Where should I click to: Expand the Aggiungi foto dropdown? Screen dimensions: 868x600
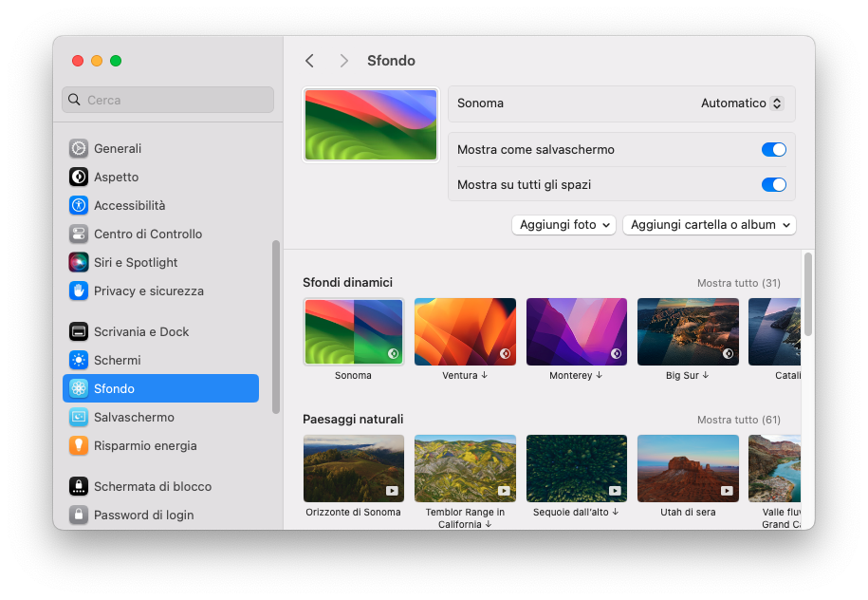(x=563, y=225)
